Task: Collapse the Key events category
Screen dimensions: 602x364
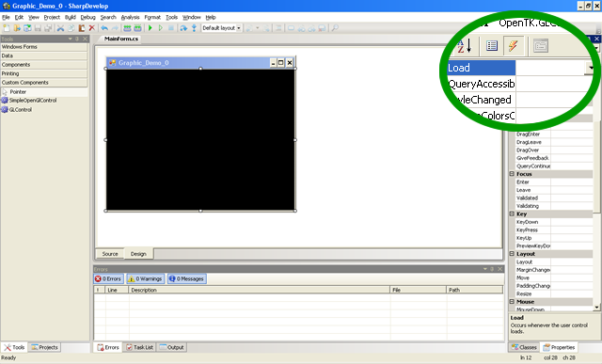Action: coord(512,214)
